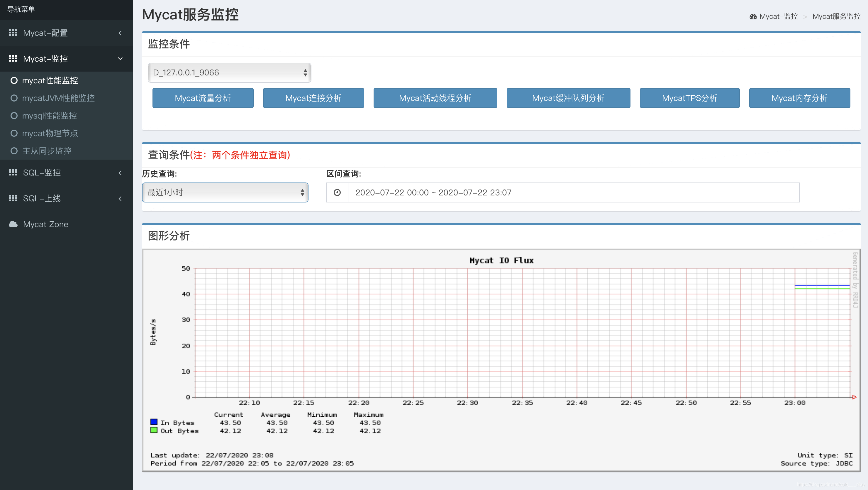The width and height of the screenshot is (868, 490).
Task: Open the 最近1小时 history query dropdown
Action: tap(225, 192)
